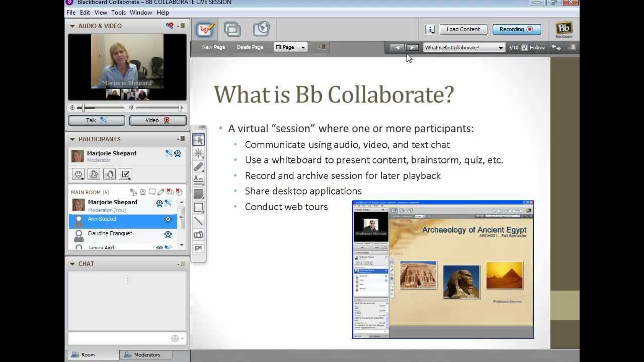Switch to Whiteboard mode

pos(205,29)
